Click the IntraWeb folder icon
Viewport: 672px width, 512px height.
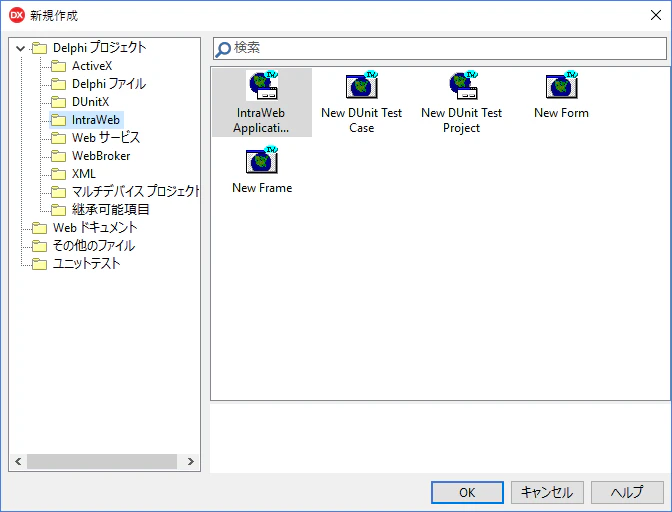pos(59,120)
